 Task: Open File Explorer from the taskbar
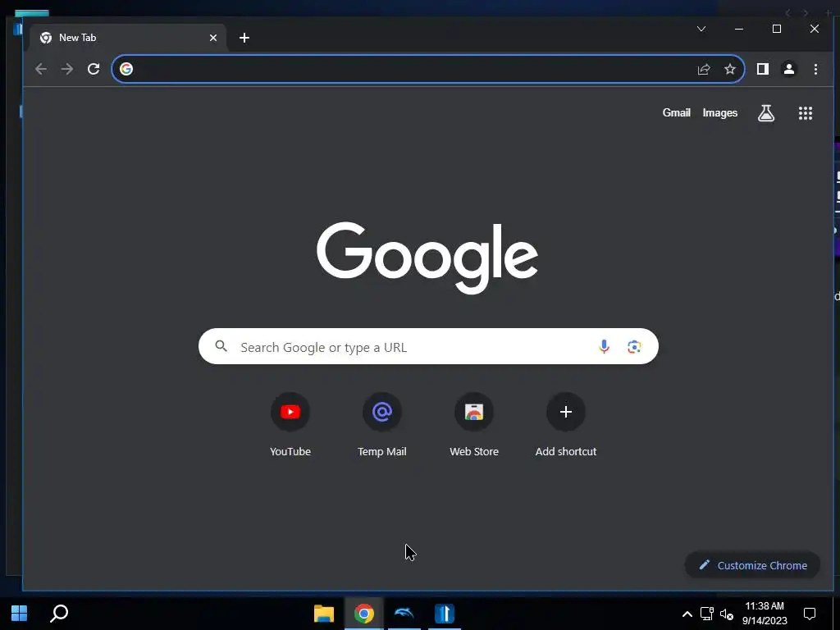coord(323,614)
